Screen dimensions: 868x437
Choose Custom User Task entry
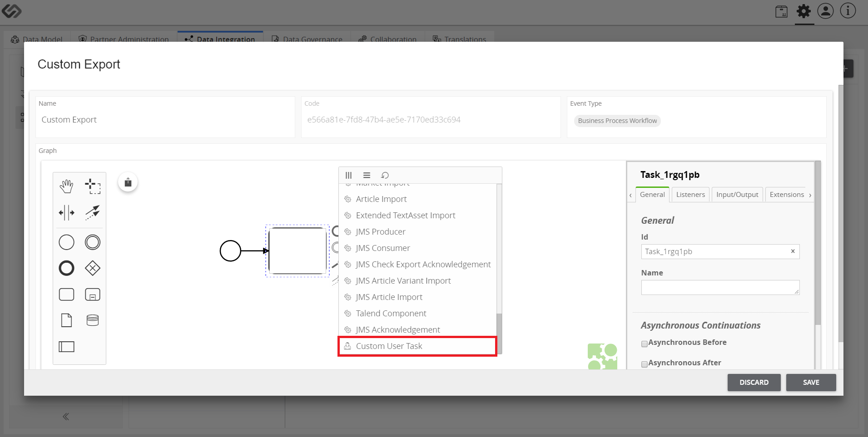[418, 346]
